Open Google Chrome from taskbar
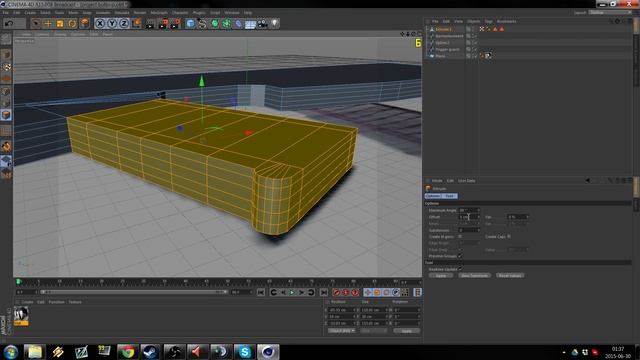640x360 pixels. (x=127, y=352)
